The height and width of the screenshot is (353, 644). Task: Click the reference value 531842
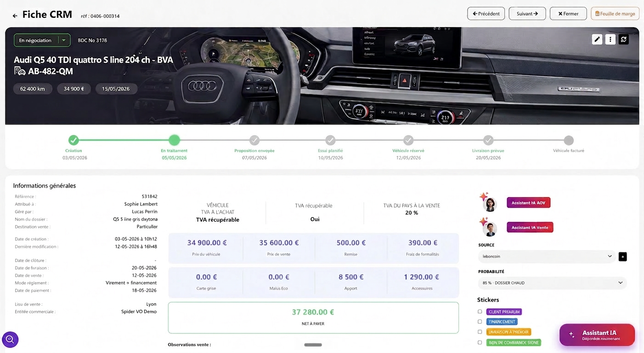149,196
